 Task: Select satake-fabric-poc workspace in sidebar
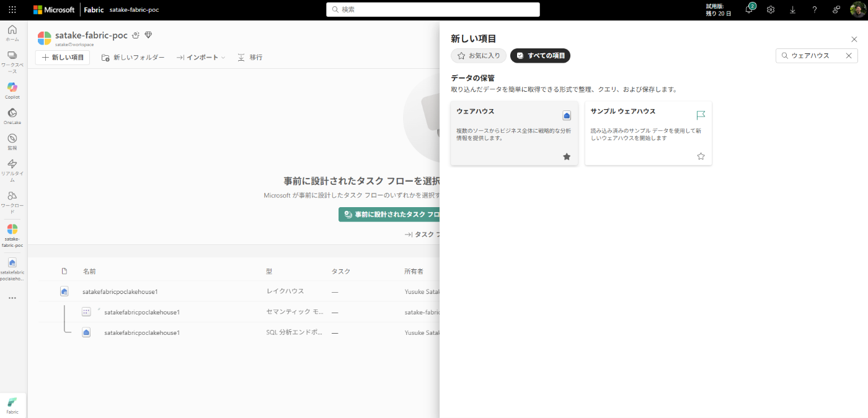pos(12,236)
